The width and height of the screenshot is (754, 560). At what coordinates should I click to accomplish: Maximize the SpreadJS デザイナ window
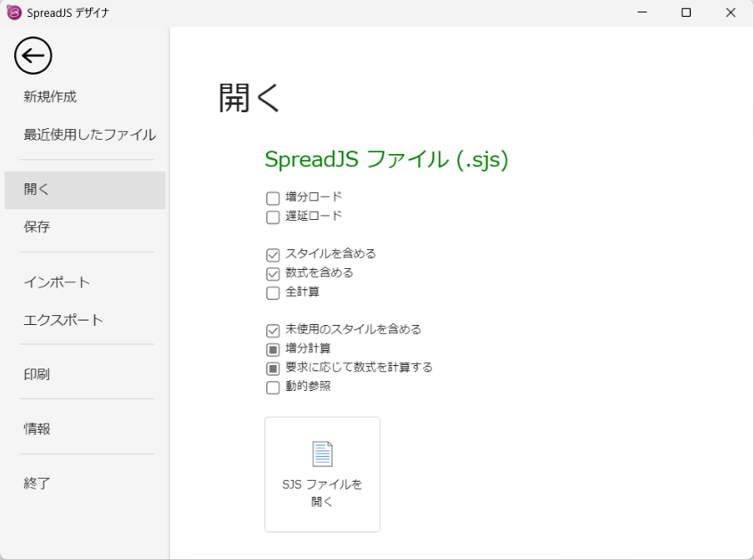pos(686,12)
